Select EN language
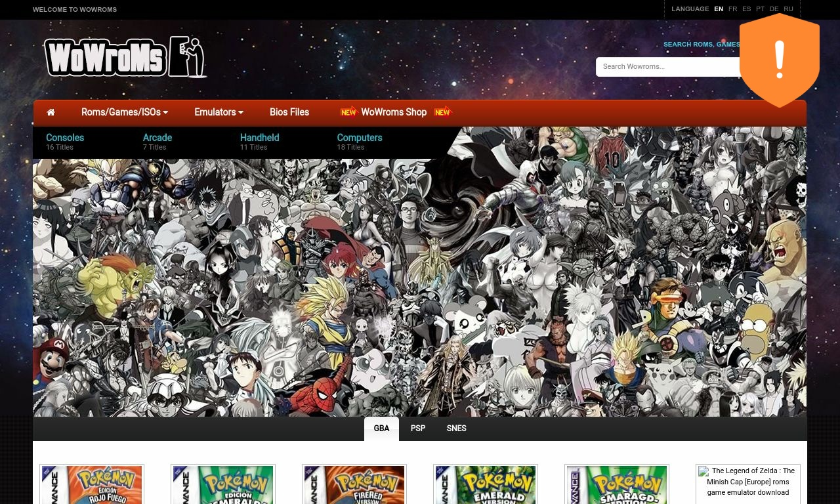Screen dimensions: 840x504 [x=719, y=9]
